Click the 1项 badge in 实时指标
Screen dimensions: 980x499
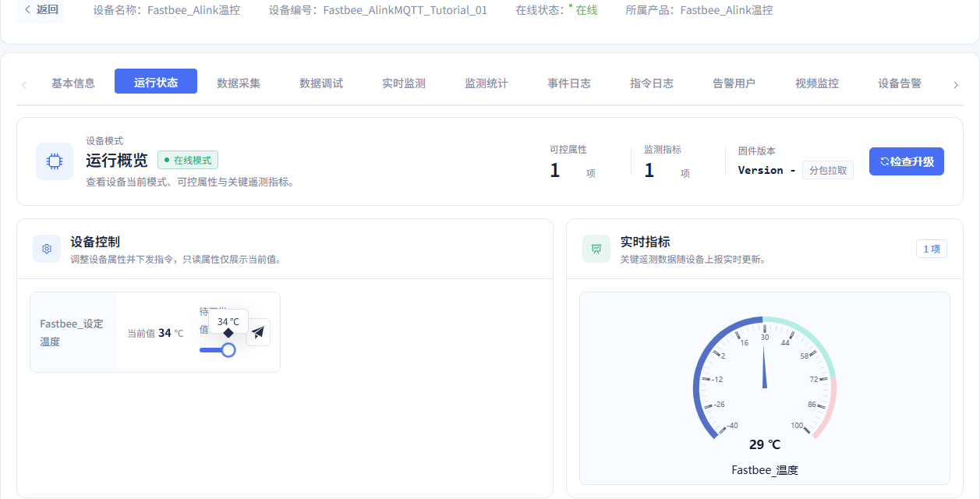tap(932, 249)
